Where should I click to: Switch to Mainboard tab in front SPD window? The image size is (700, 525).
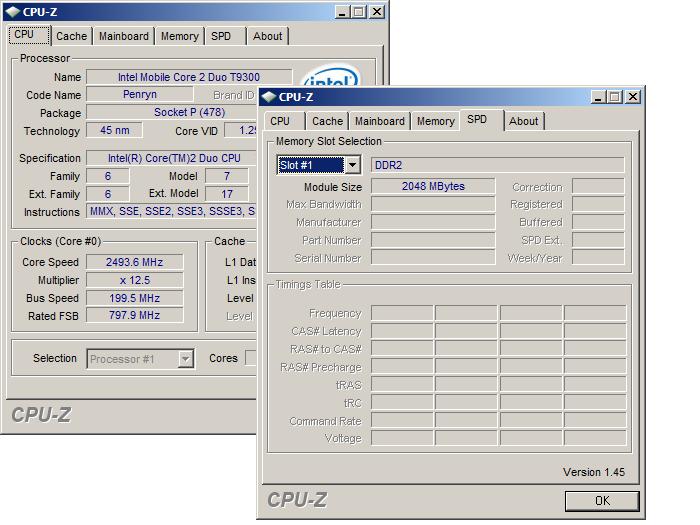point(379,121)
